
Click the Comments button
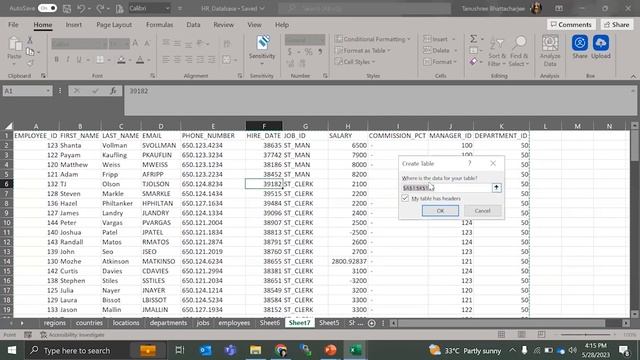571,24
